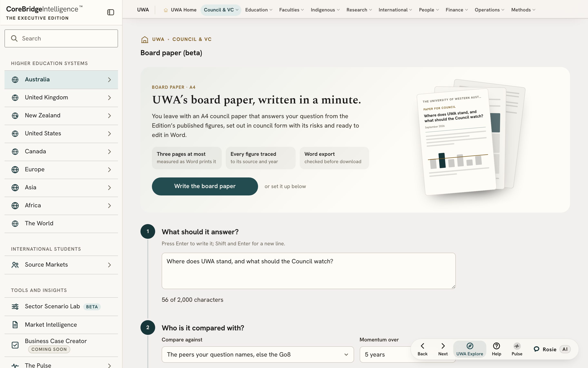Click 'or set it up below' text

coord(285,186)
